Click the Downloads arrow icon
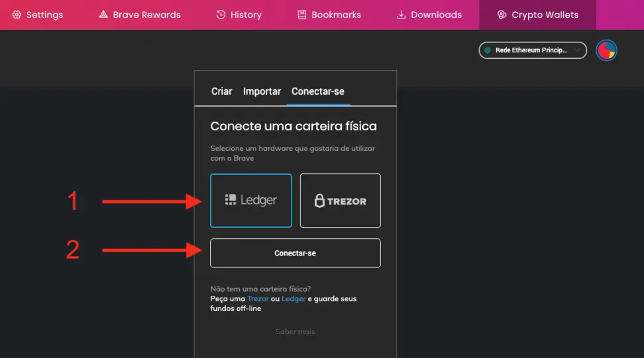Viewport: 644px width, 358px height. [x=401, y=15]
